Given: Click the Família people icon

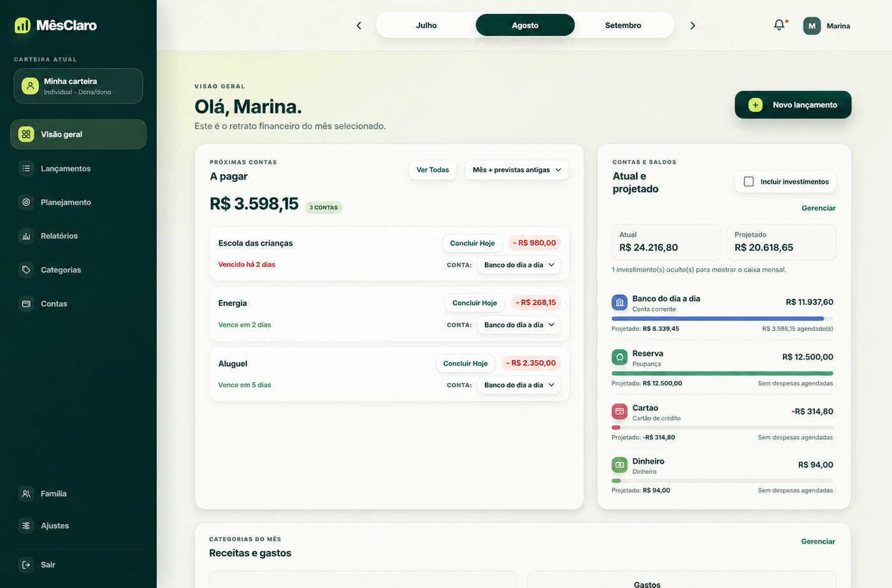Looking at the screenshot, I should pos(26,494).
